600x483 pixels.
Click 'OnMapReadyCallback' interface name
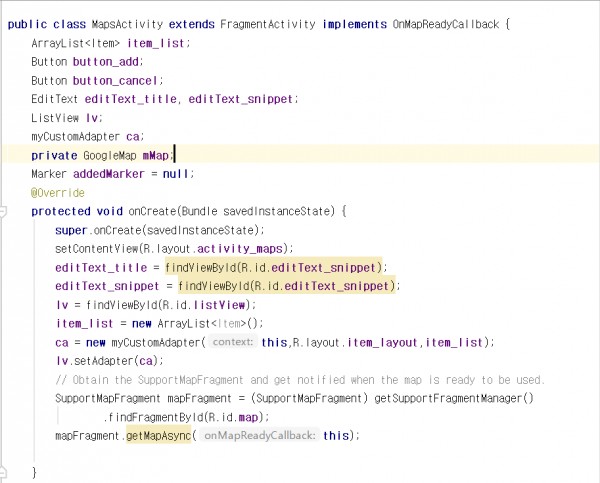446,24
